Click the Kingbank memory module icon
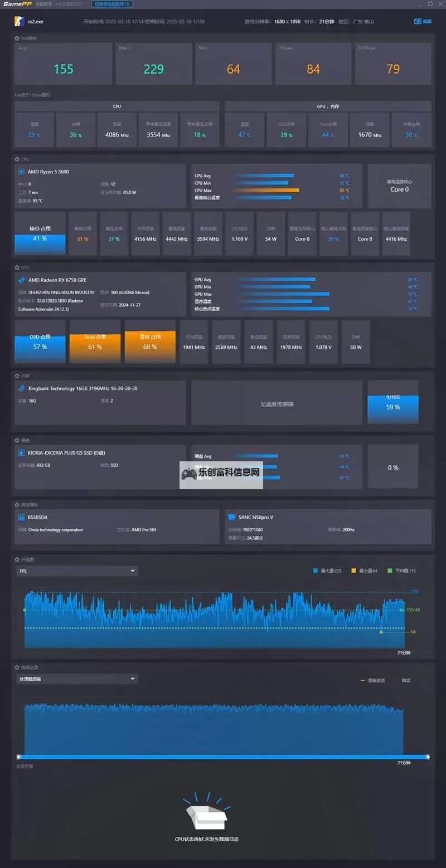The image size is (446, 868). [21, 388]
